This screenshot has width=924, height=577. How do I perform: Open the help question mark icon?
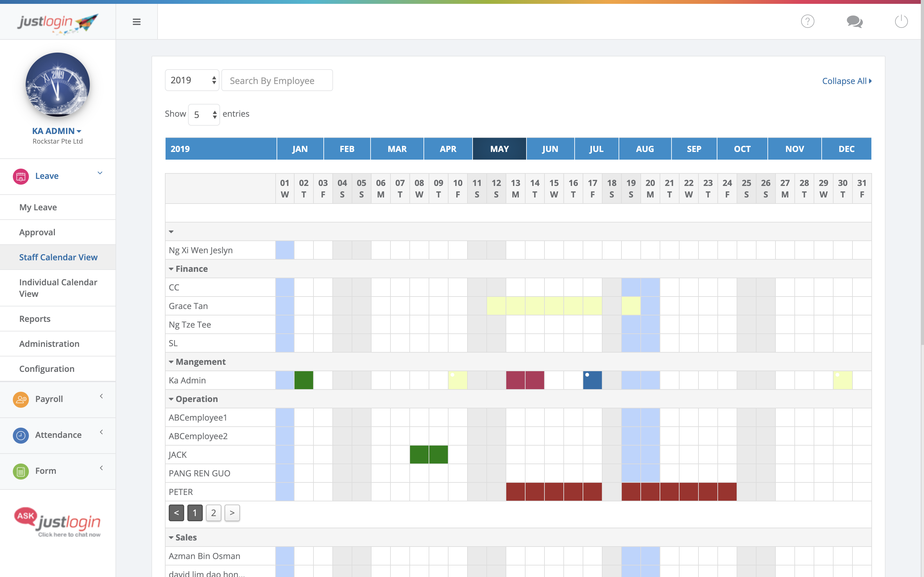(x=807, y=21)
